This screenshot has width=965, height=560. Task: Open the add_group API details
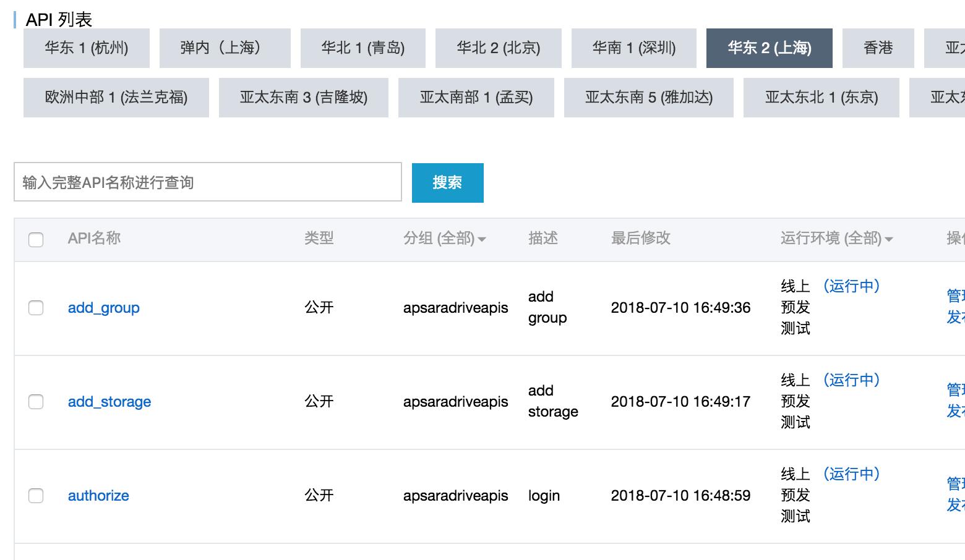(x=103, y=308)
